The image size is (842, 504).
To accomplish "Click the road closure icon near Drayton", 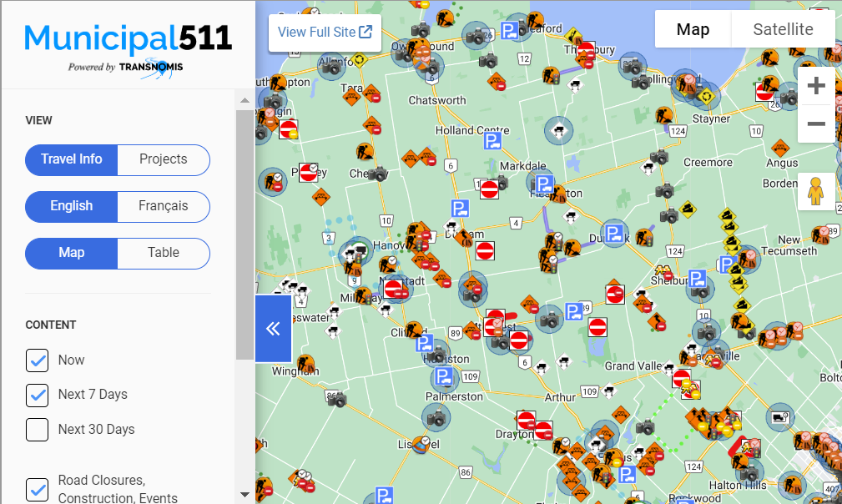I will tap(526, 421).
